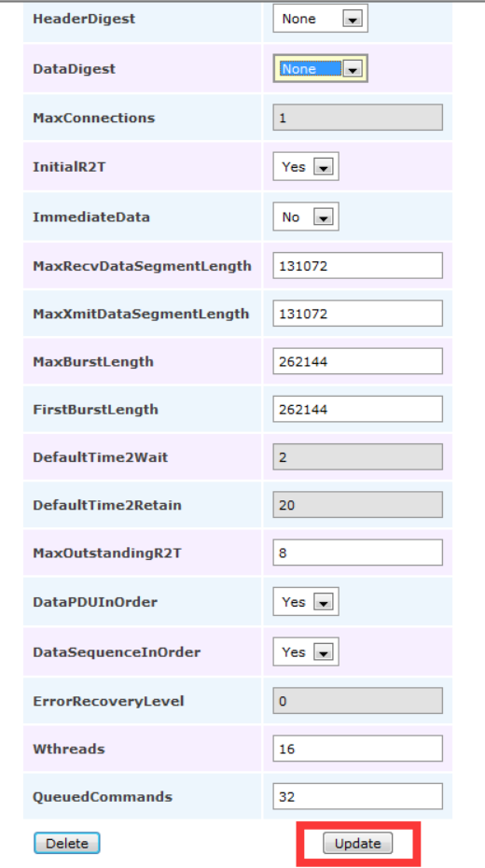Click the Wthreads label
485x868 pixels.
(69, 749)
